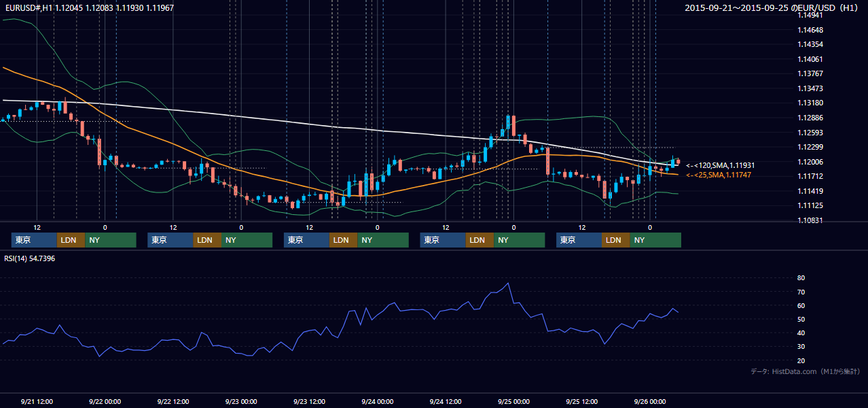Click price axis label 1.12886
This screenshot has height=408, width=868.
(x=810, y=118)
